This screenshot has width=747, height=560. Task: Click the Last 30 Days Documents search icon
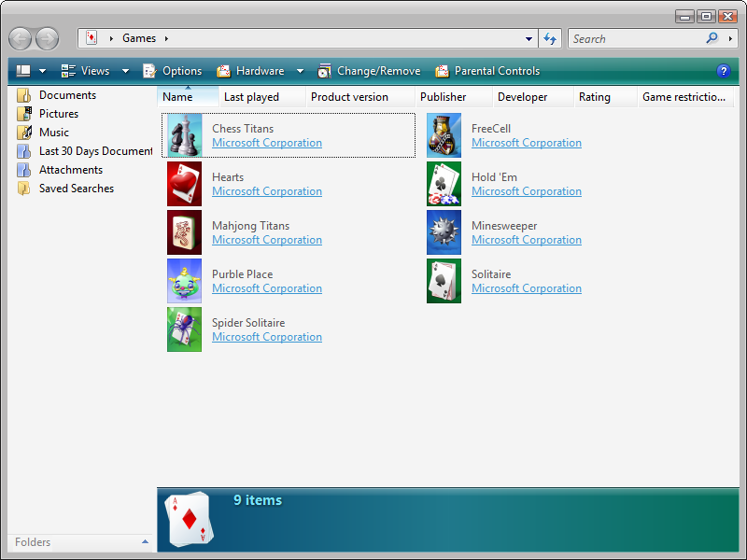24,151
